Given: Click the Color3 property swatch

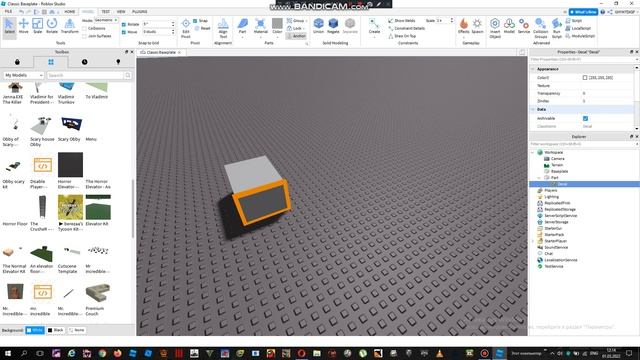Looking at the screenshot, I should point(585,78).
